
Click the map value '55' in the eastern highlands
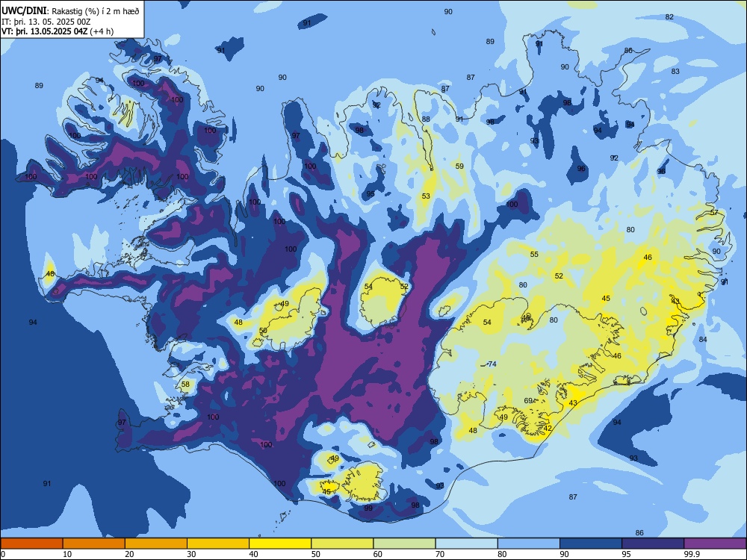pyautogui.click(x=535, y=255)
